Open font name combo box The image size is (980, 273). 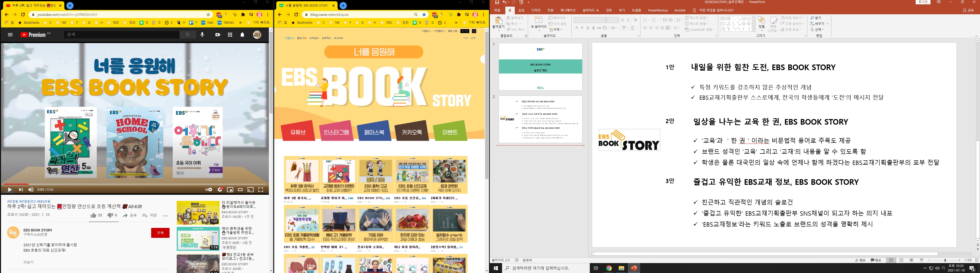point(590,20)
